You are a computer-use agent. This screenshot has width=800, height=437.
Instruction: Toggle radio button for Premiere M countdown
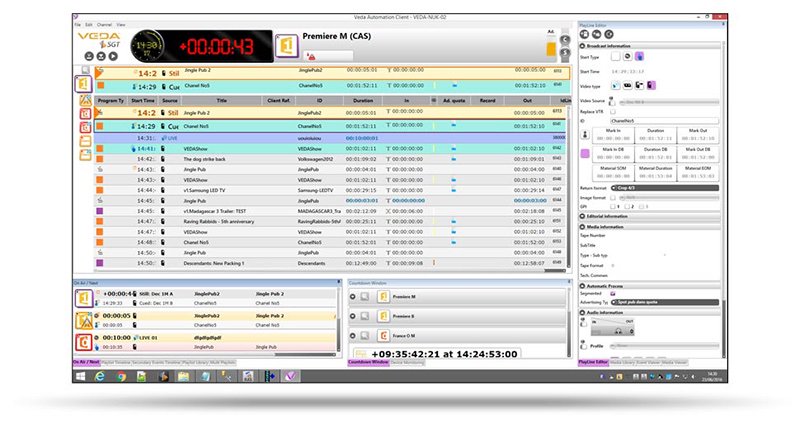353,297
